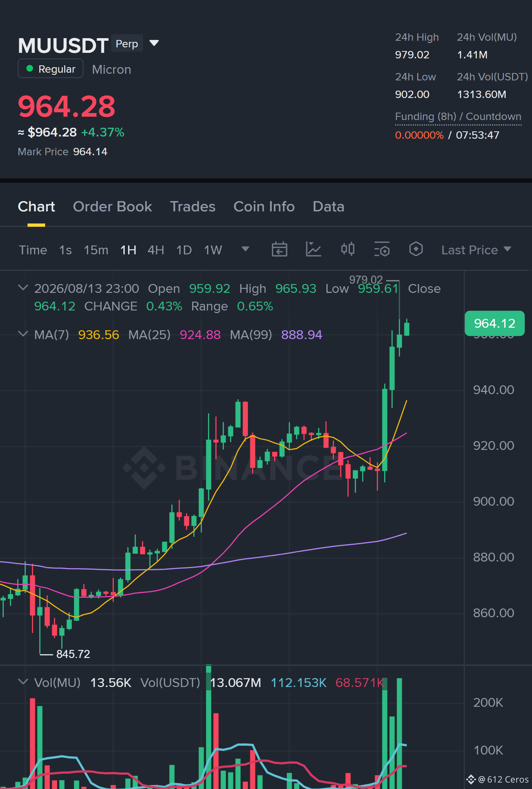The height and width of the screenshot is (789, 532).
Task: Click the MA(99) value 888.94
Action: click(302, 335)
